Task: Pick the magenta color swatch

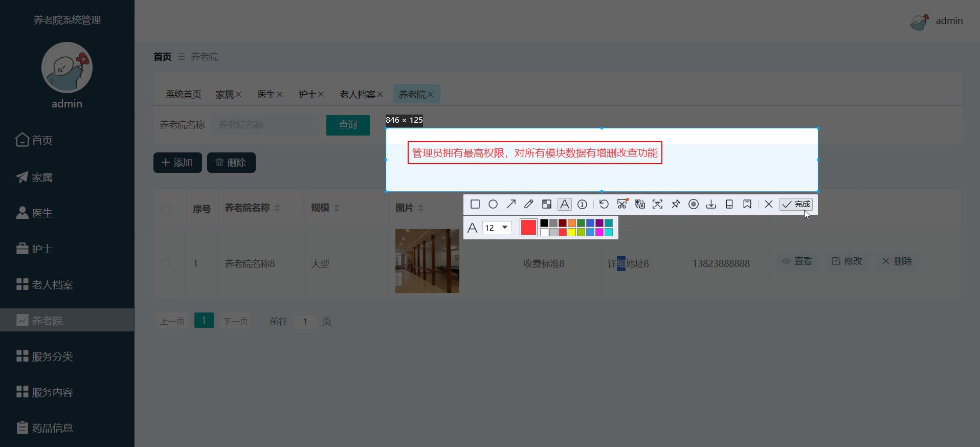Action: click(x=599, y=232)
